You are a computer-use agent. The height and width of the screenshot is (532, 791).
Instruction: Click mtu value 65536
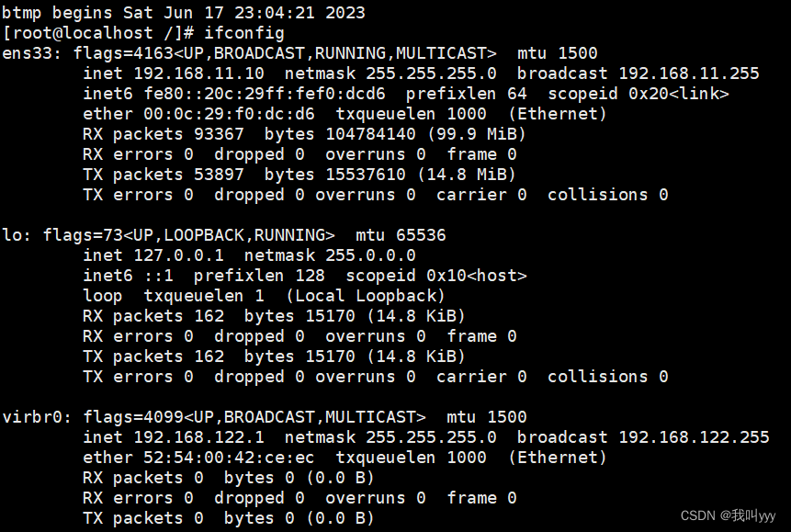[421, 235]
